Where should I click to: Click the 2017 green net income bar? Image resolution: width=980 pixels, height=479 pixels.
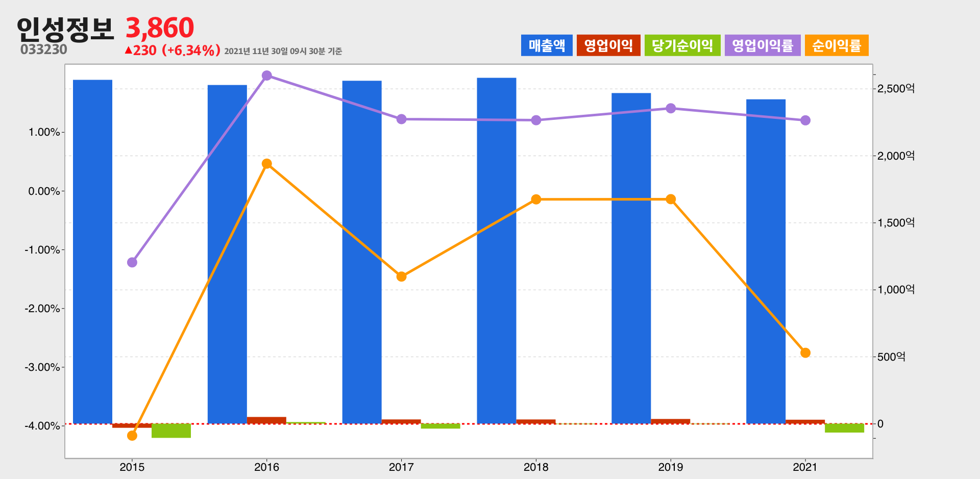(440, 426)
